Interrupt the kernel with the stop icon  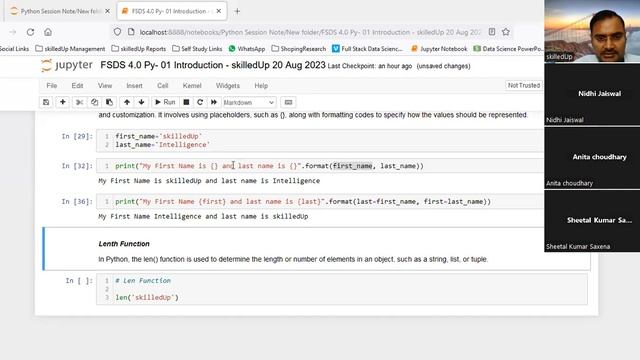[x=186, y=102]
